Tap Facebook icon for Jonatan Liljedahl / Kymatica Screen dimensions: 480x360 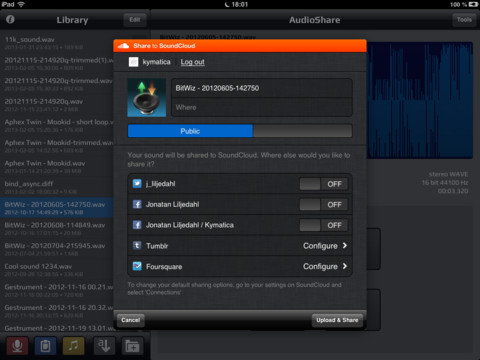[137, 225]
